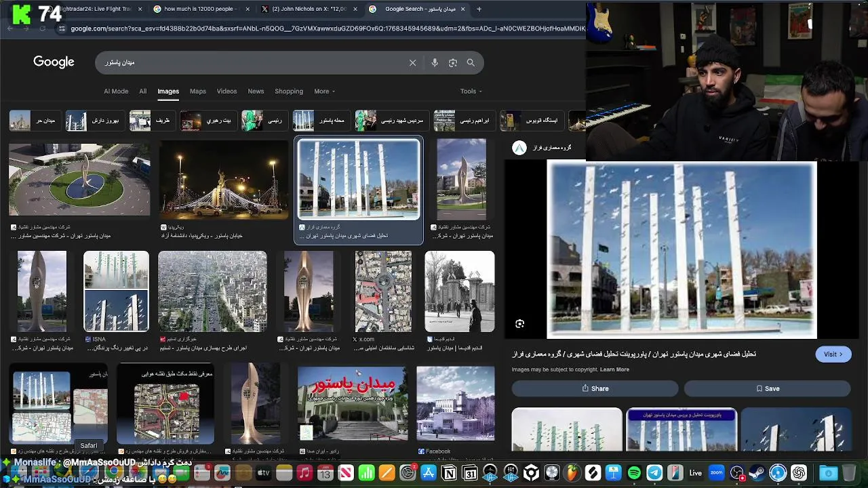Open Telegram from the dock
This screenshot has height=488, width=868.
tap(654, 472)
